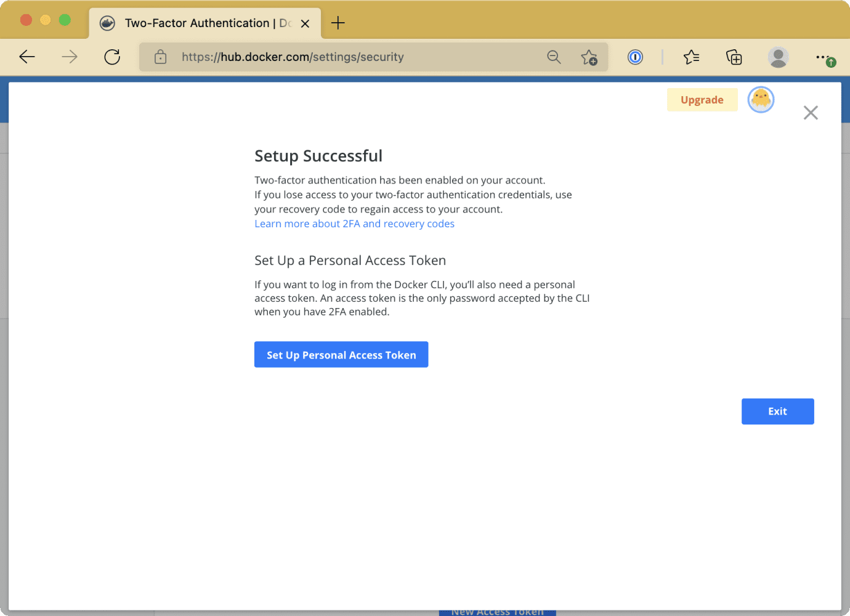The width and height of the screenshot is (850, 616).
Task: Open the zoom-out magnifier in address bar
Action: click(x=554, y=57)
